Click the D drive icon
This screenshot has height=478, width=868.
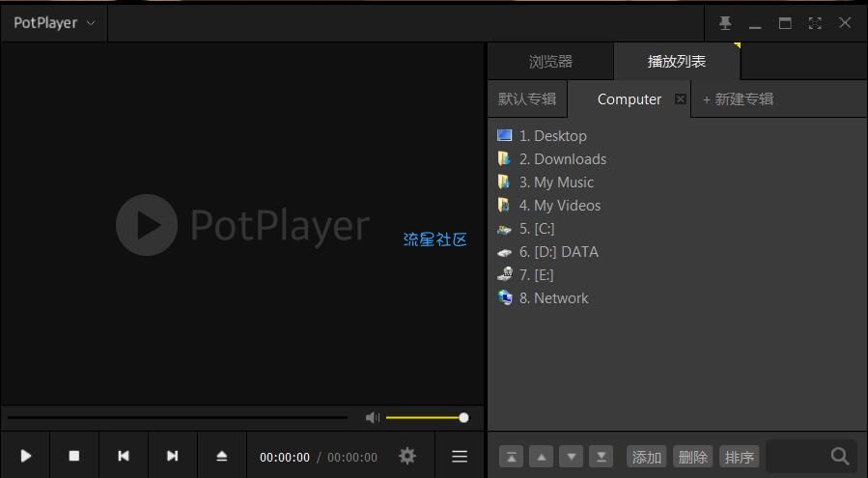pyautogui.click(x=504, y=253)
